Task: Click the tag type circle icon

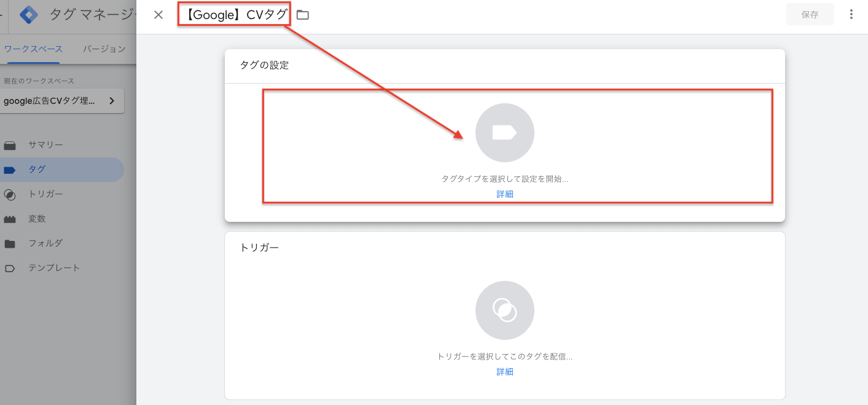Action: click(x=505, y=133)
